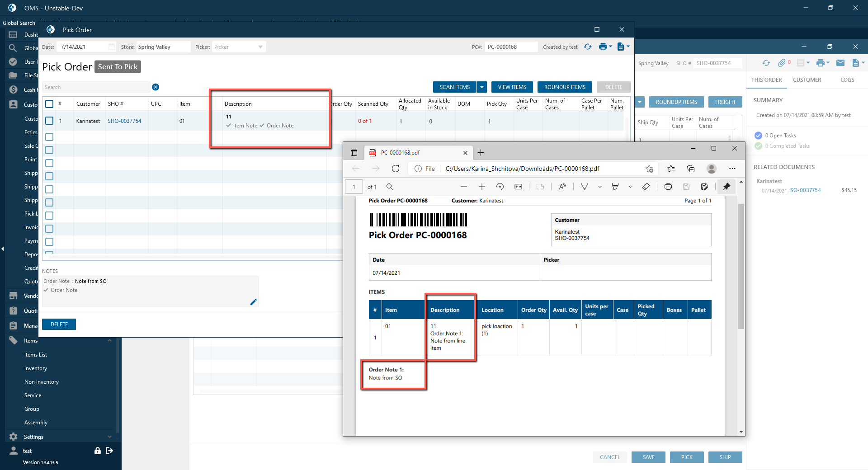Start Read Aloud on the PDF
Screen dimensions: 868x470
(x=562, y=187)
